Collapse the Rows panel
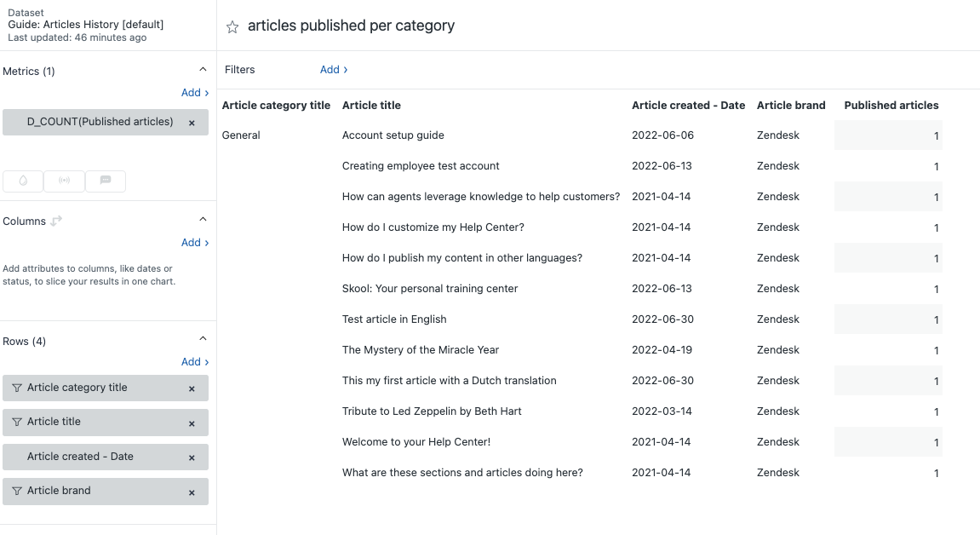This screenshot has height=535, width=980. click(203, 340)
